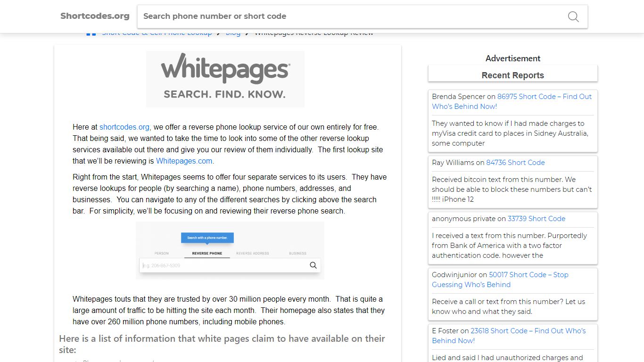Open 50017 Short Code report link

500,280
